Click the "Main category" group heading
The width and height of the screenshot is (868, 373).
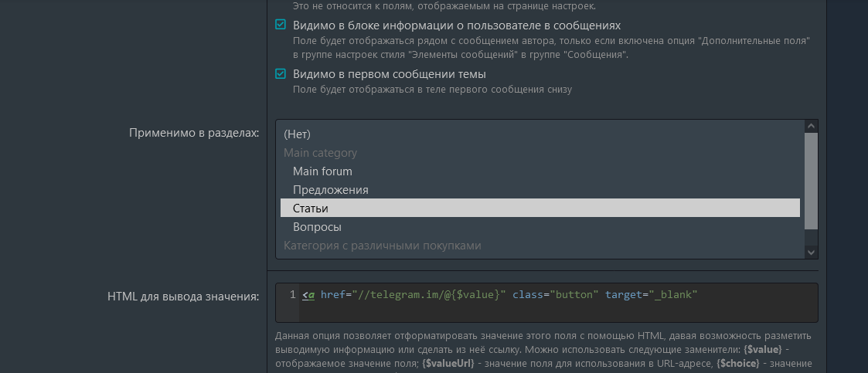[x=320, y=153]
